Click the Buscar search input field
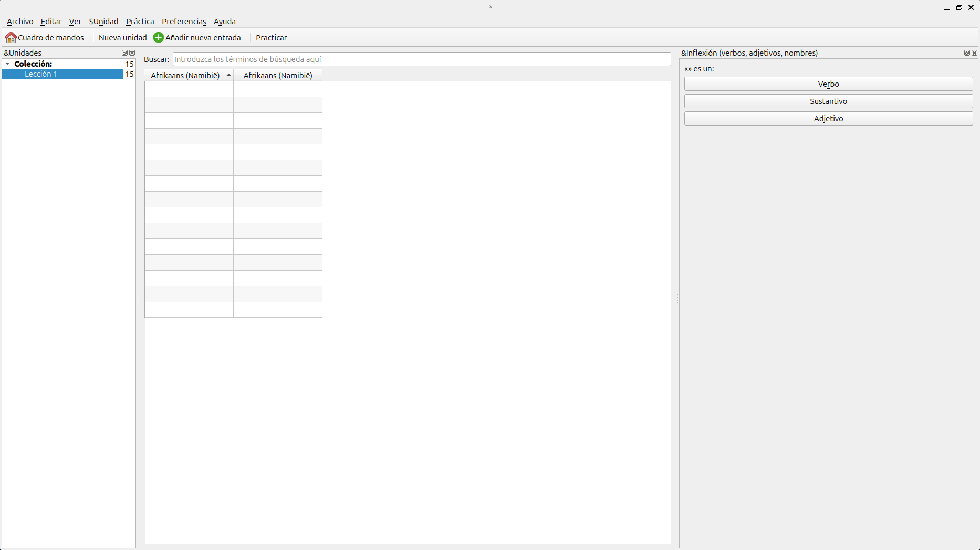The height and width of the screenshot is (550, 980). [421, 59]
